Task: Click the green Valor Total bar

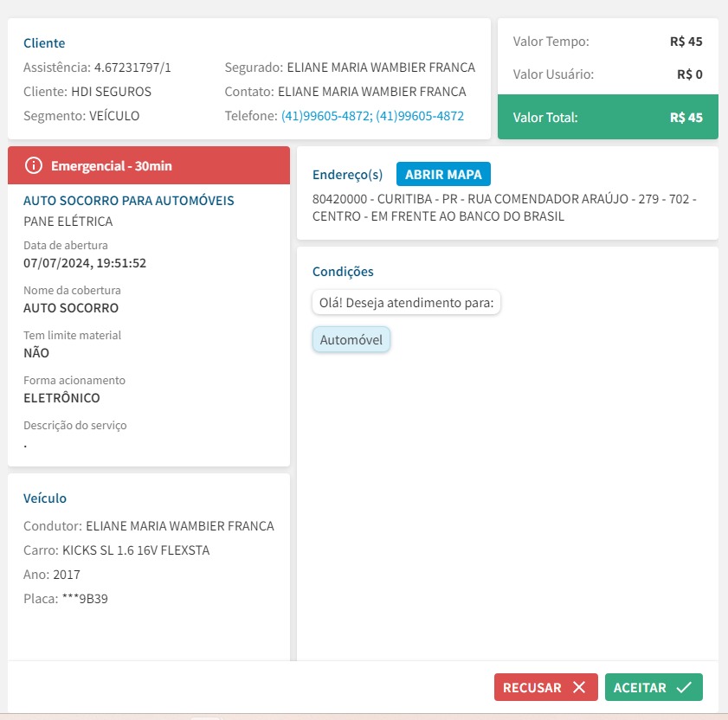Action: [608, 117]
